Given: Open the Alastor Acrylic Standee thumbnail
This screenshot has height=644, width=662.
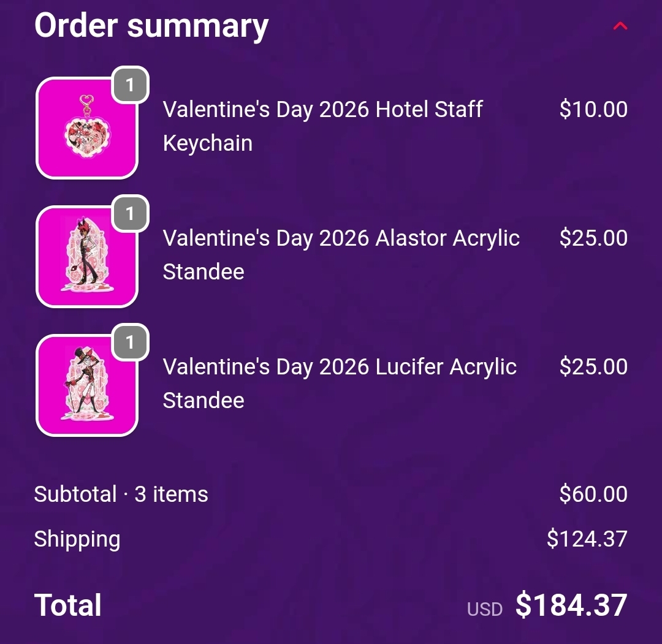Looking at the screenshot, I should pyautogui.click(x=87, y=257).
